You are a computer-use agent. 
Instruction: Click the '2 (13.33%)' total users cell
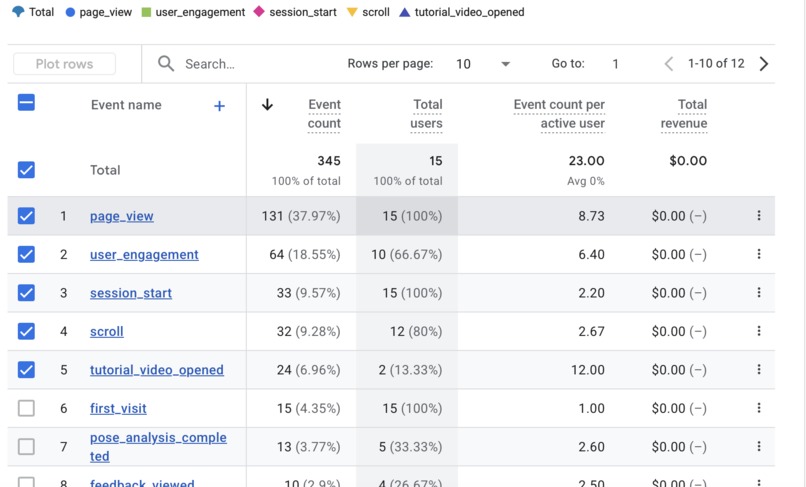point(410,370)
